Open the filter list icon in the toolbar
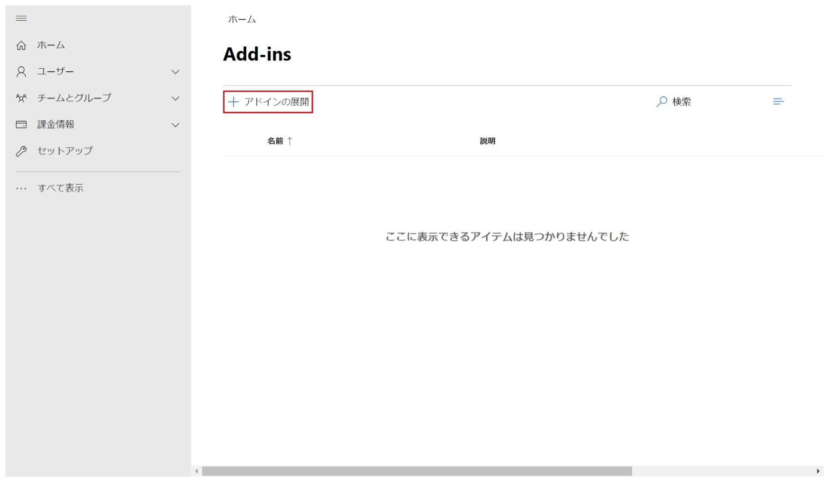This screenshot has height=504, width=829. [x=778, y=101]
